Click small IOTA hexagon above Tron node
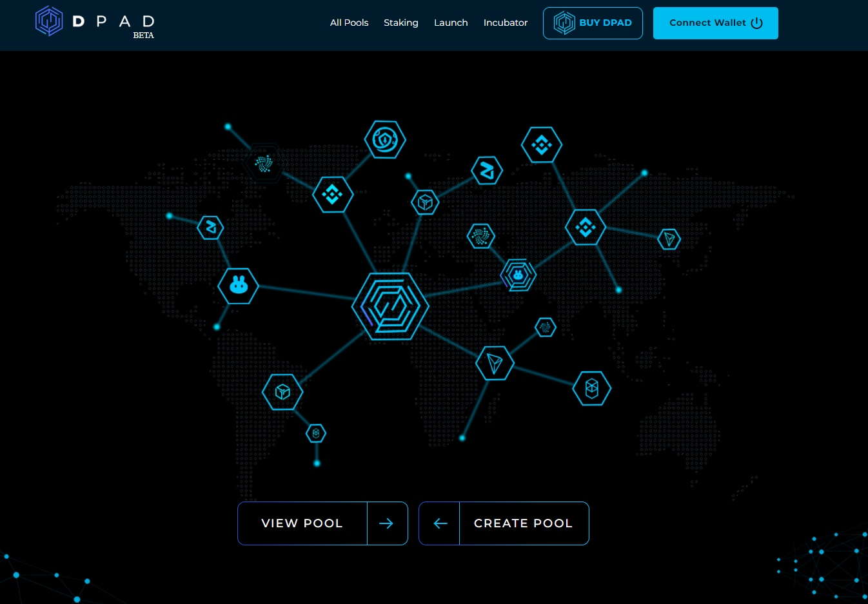 (x=546, y=327)
